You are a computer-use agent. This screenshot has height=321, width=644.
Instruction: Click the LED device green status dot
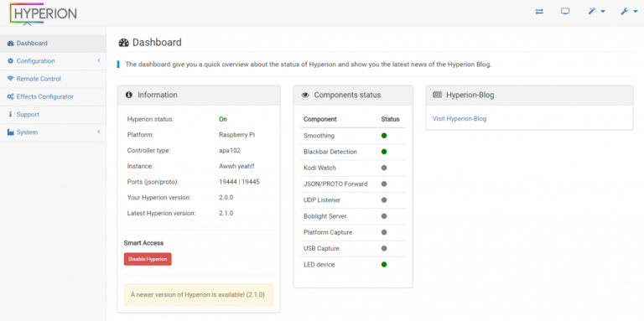tap(384, 264)
